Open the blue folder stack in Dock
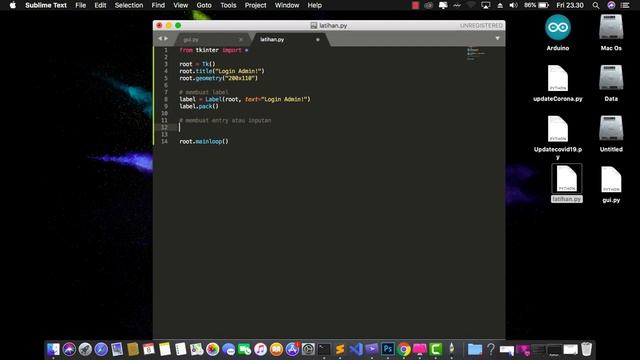 [475, 349]
